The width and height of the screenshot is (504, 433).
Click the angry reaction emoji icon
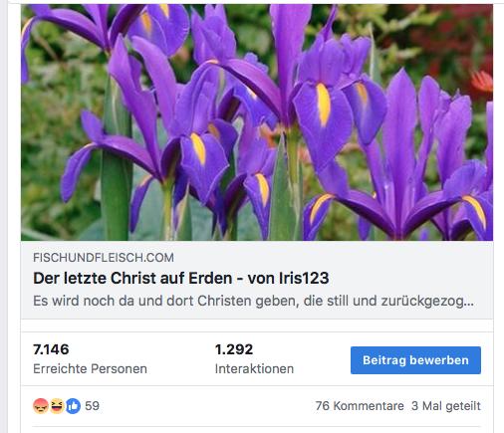(41, 406)
